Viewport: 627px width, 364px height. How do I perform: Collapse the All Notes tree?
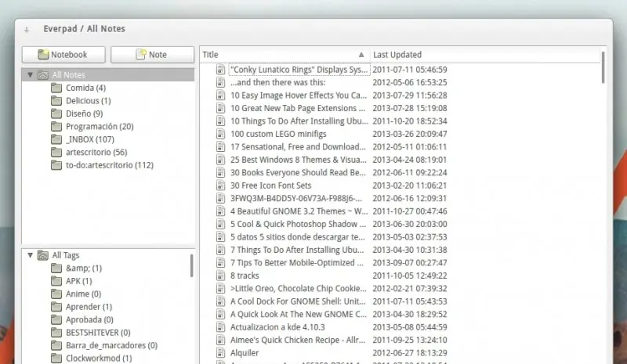coord(30,74)
